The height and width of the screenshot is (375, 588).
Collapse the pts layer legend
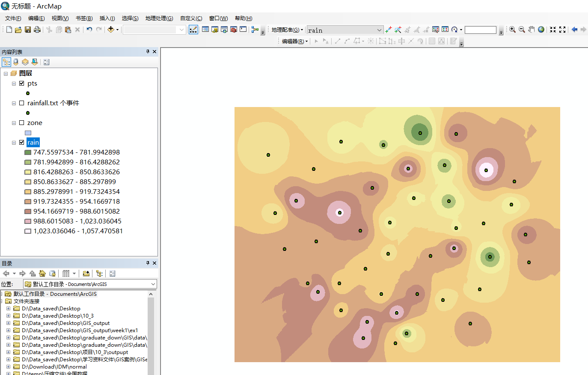(x=14, y=83)
